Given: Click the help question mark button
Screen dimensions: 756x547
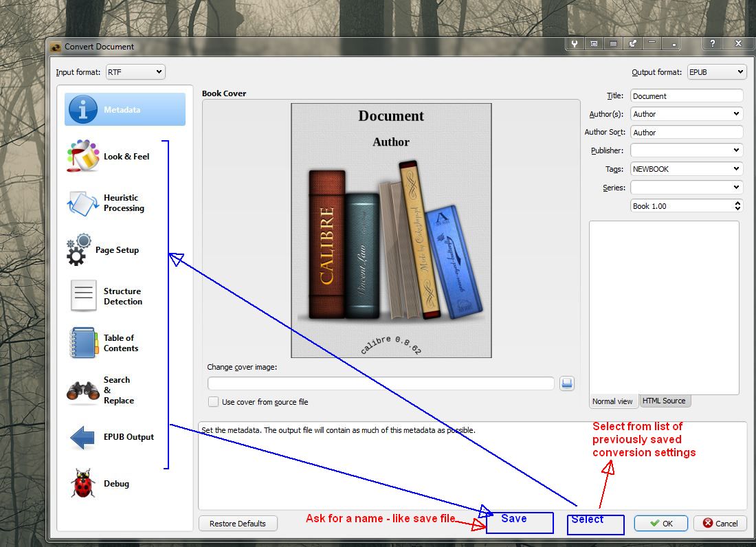Looking at the screenshot, I should pos(712,43).
